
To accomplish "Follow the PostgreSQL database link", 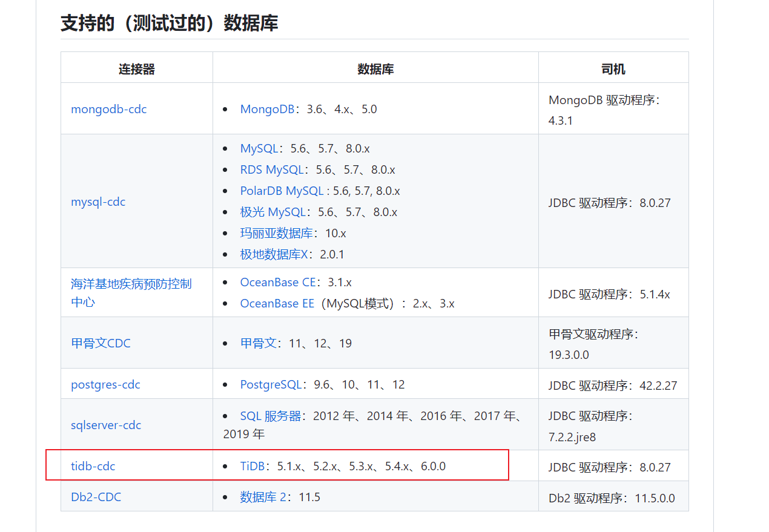I will pyautogui.click(x=271, y=384).
